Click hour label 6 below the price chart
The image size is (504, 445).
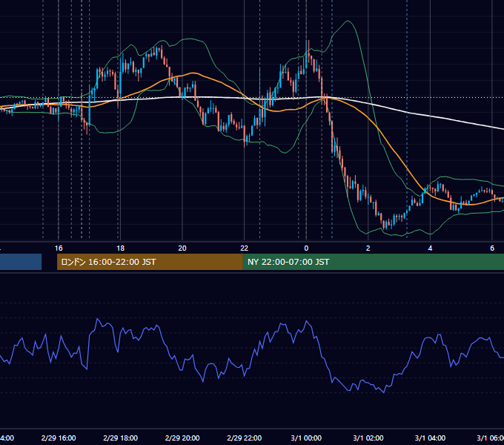pos(492,248)
